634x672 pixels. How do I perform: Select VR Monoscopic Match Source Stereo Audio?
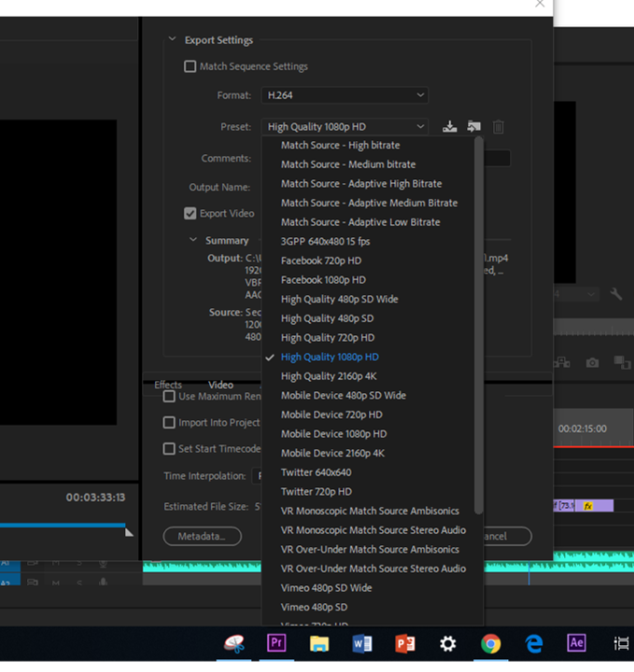point(372,530)
